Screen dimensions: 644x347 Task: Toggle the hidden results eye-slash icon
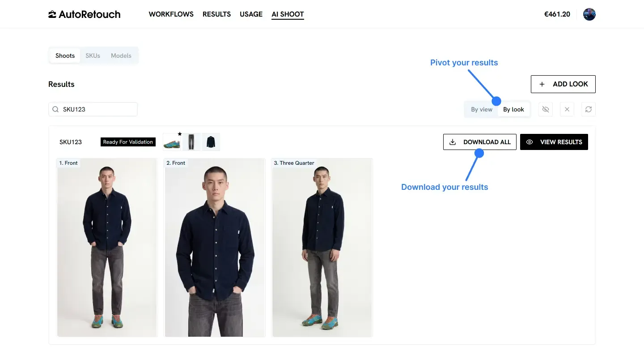coord(545,109)
